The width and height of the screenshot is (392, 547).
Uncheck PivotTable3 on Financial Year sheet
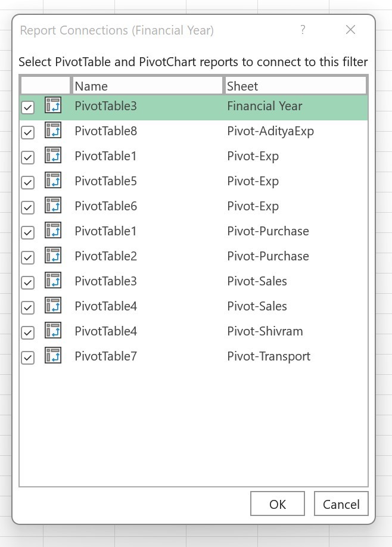tap(27, 107)
